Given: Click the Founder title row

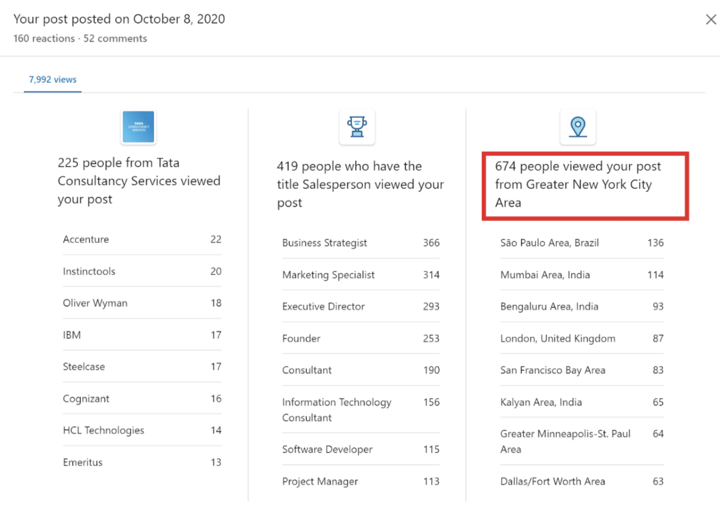Looking at the screenshot, I should click(x=360, y=338).
